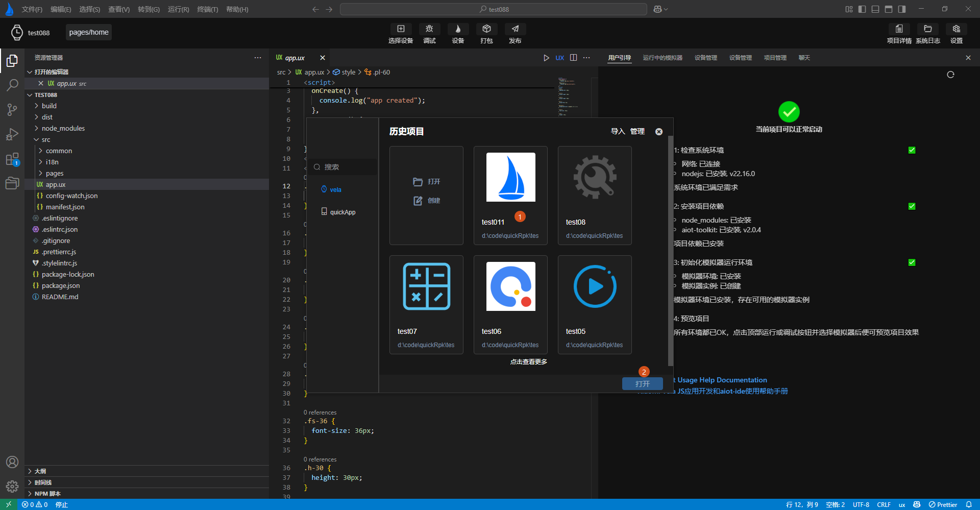Expand the NPM 脚本 section
This screenshot has height=510, width=980.
pos(47,494)
